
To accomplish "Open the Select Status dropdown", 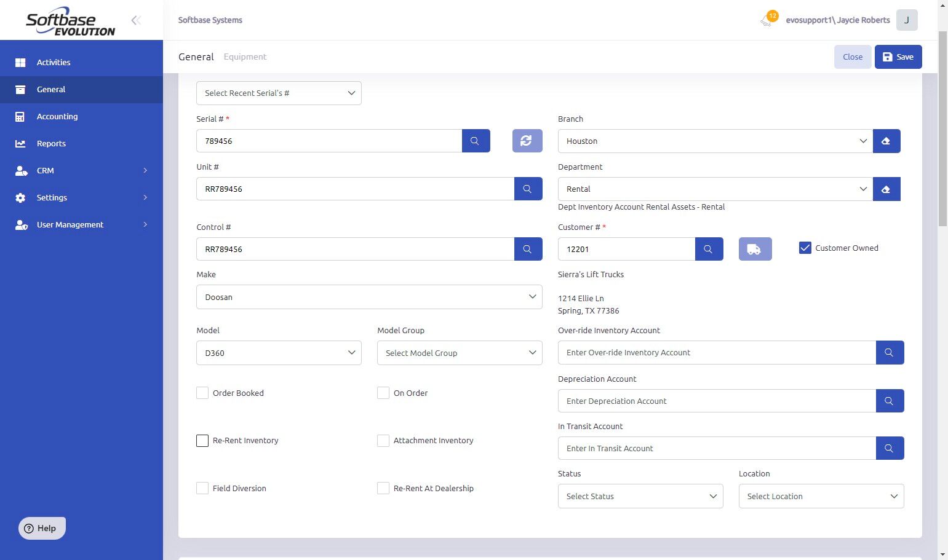I will click(x=640, y=496).
